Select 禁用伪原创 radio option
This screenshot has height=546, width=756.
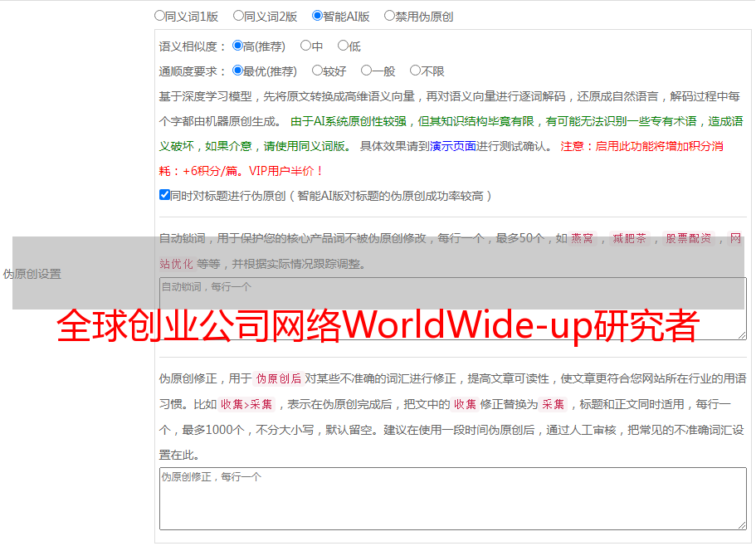389,16
